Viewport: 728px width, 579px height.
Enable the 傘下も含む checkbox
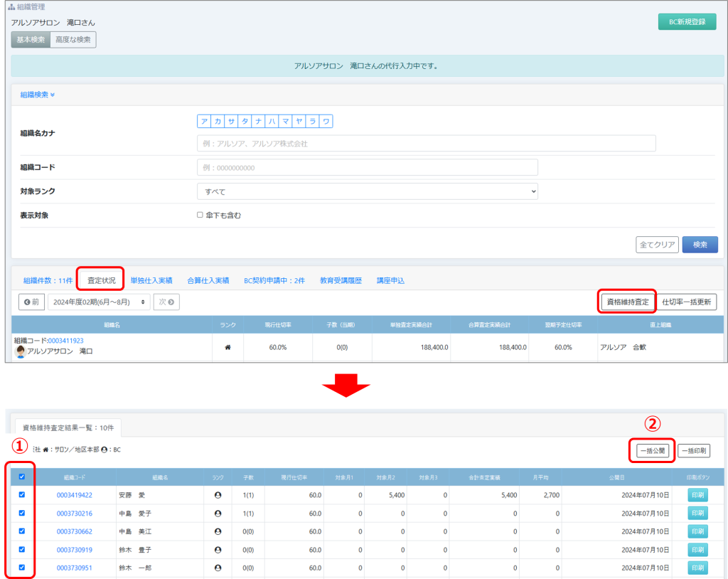(200, 215)
